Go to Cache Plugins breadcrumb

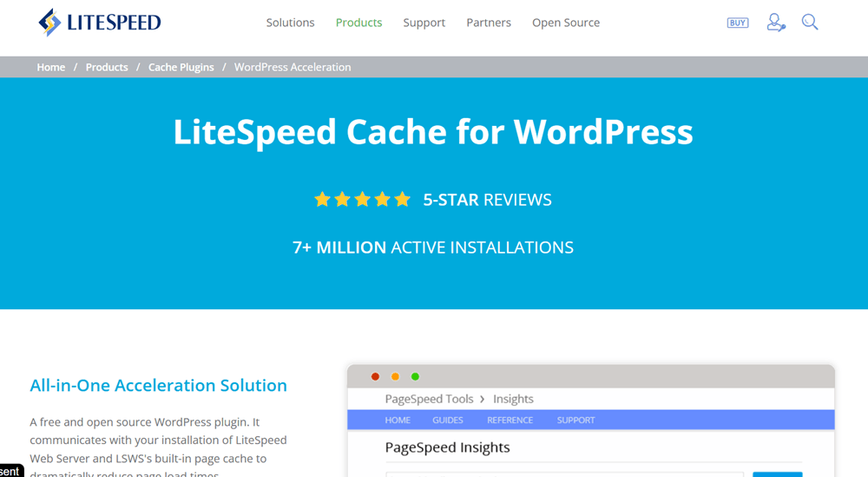181,67
